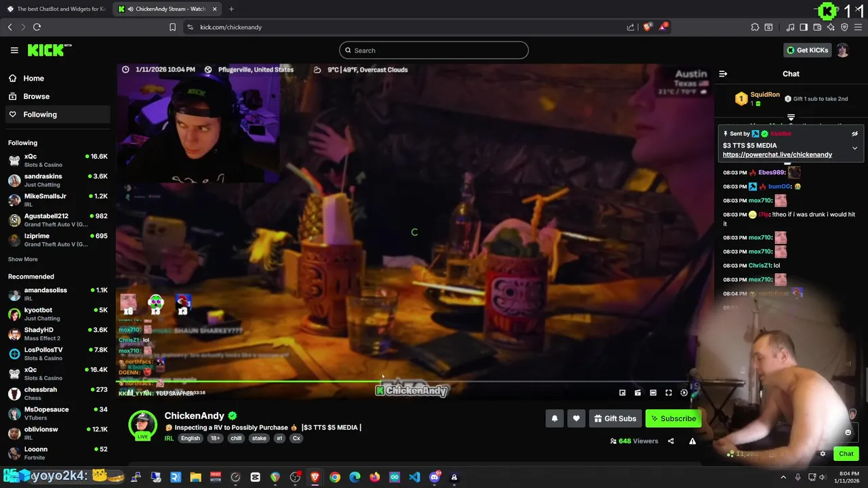Open chessbrah recommended channel
This screenshot has height=488, width=868.
[x=58, y=393]
